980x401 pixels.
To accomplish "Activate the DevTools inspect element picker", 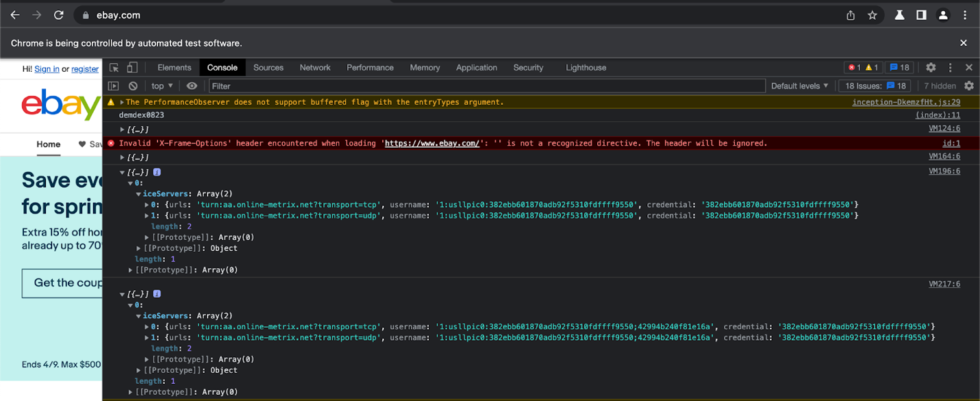I will 114,68.
